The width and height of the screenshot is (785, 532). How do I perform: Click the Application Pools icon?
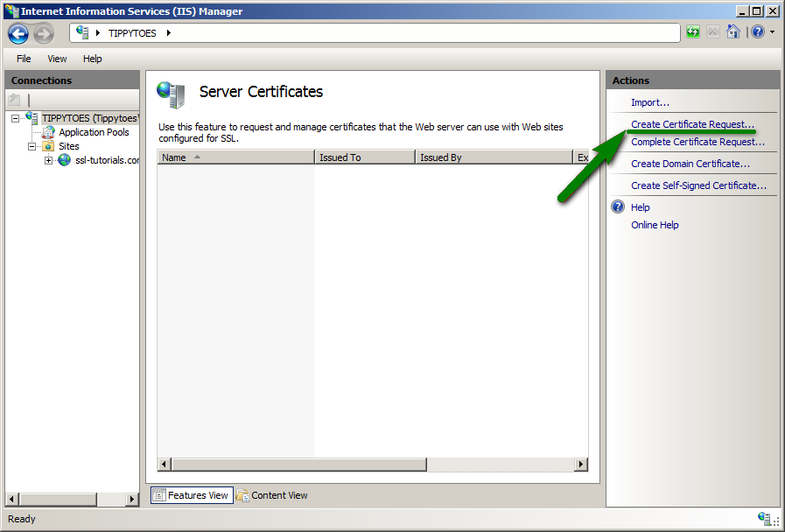tap(48, 132)
